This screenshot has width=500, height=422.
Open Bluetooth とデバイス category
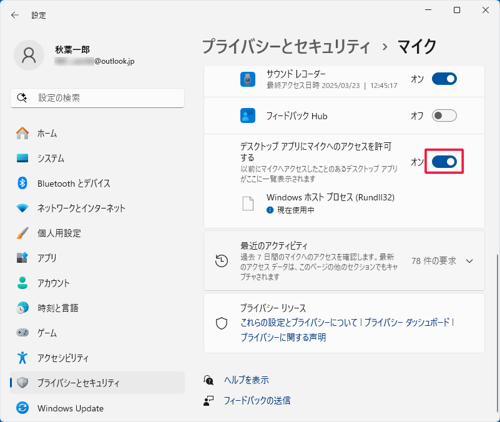click(x=97, y=183)
